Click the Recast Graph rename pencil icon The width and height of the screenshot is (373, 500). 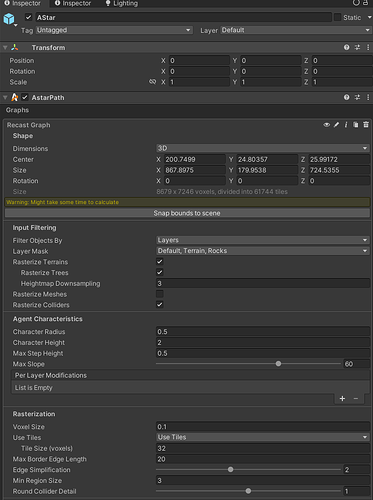(x=336, y=125)
